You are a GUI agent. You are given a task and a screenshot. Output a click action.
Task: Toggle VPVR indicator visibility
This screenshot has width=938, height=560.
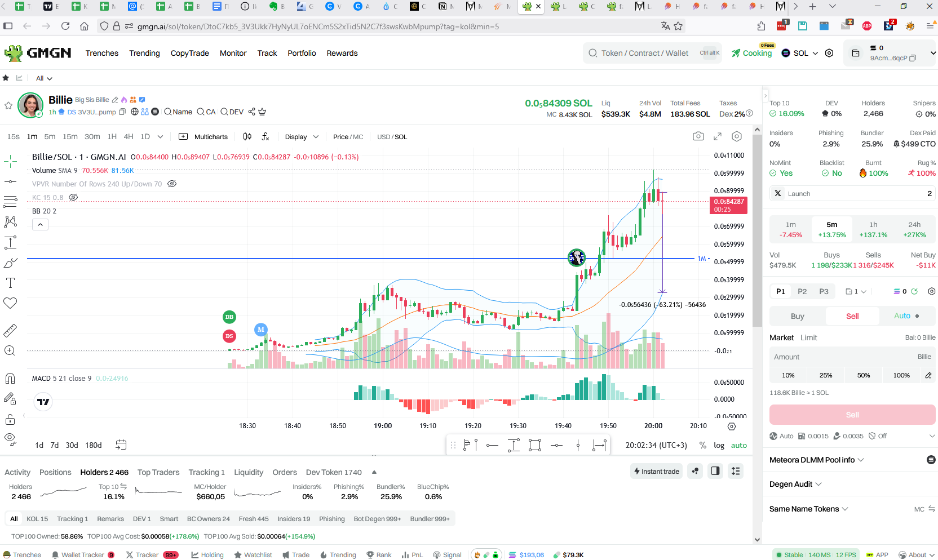[x=172, y=184]
